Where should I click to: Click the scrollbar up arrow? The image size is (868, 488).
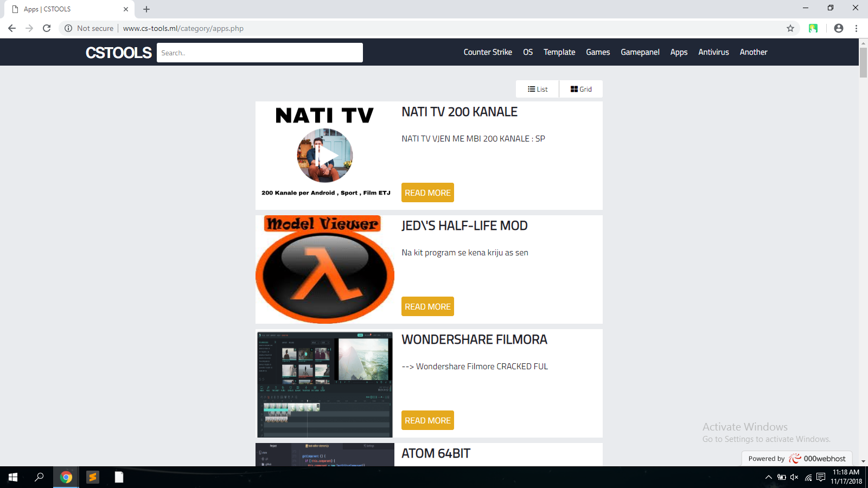863,43
